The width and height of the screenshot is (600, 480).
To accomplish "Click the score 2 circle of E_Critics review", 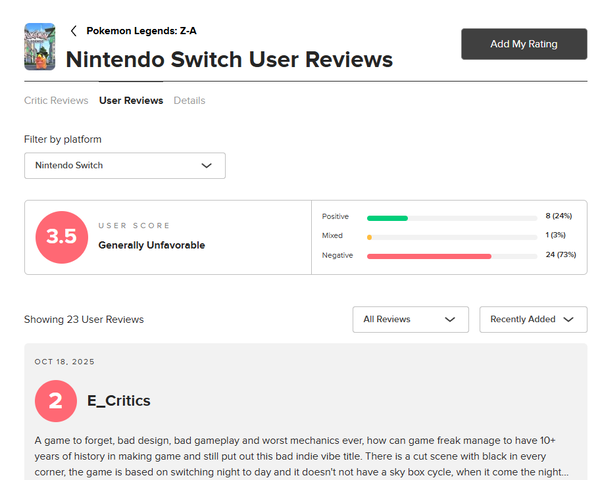I will point(56,401).
